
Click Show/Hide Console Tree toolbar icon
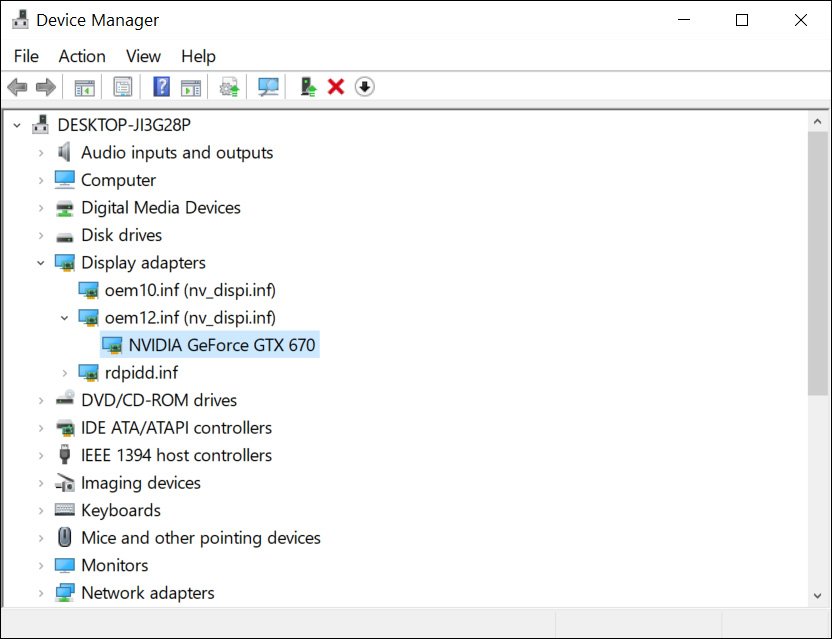[85, 87]
